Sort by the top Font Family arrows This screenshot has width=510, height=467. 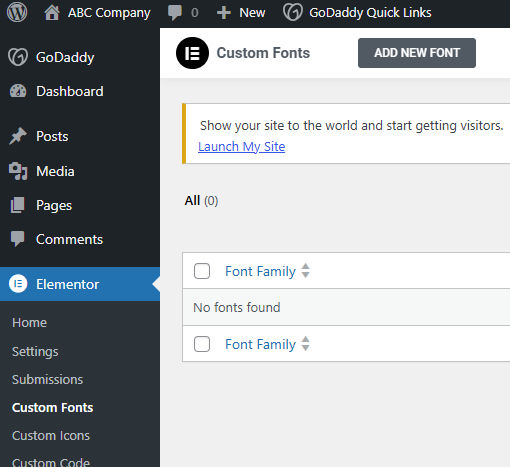click(x=305, y=271)
